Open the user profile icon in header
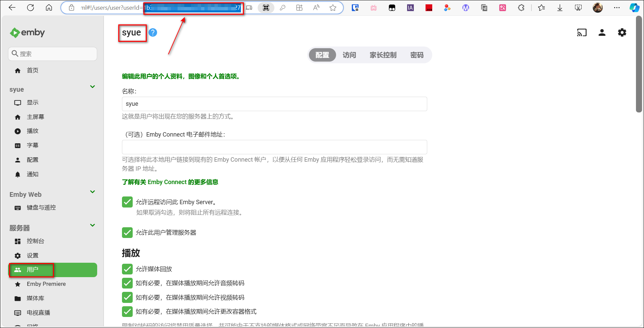The image size is (644, 328). pos(602,32)
